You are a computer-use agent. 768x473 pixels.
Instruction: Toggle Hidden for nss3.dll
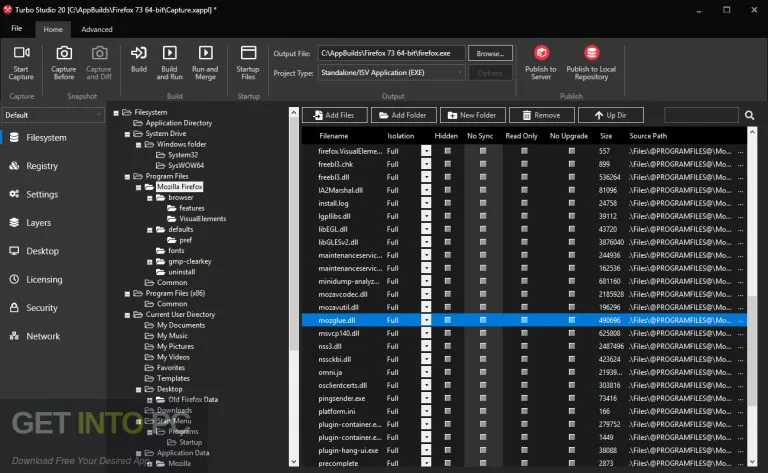click(x=448, y=346)
